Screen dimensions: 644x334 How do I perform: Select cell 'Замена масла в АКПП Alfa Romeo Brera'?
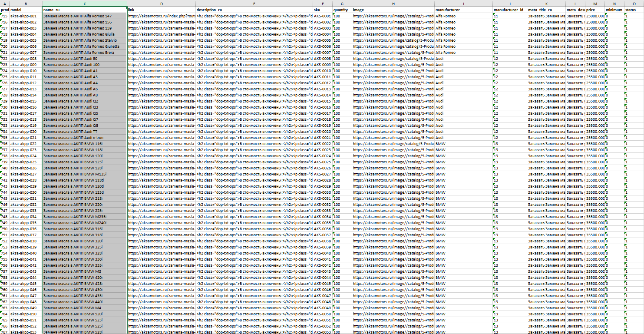tap(85, 52)
